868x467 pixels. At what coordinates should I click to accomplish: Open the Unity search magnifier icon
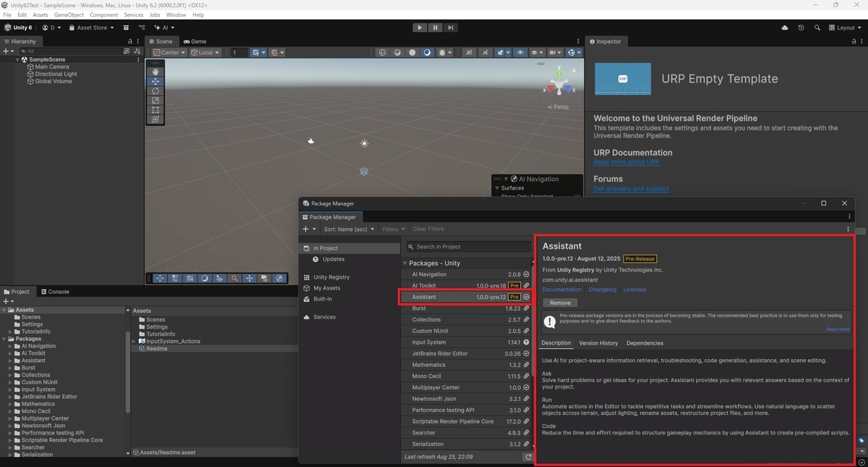tap(817, 28)
